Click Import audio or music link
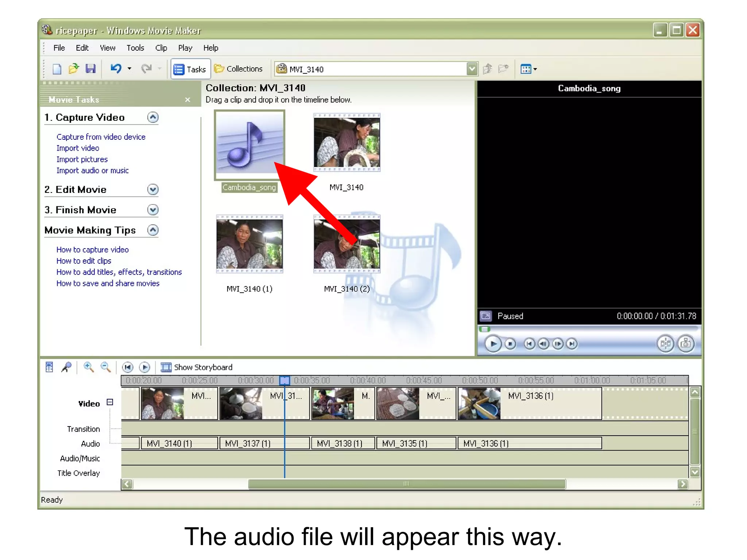The height and width of the screenshot is (560, 747). [93, 170]
